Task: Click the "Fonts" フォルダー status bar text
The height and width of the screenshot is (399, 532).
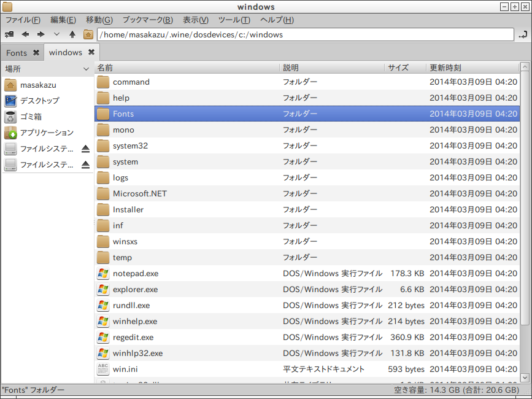Action: [x=33, y=390]
